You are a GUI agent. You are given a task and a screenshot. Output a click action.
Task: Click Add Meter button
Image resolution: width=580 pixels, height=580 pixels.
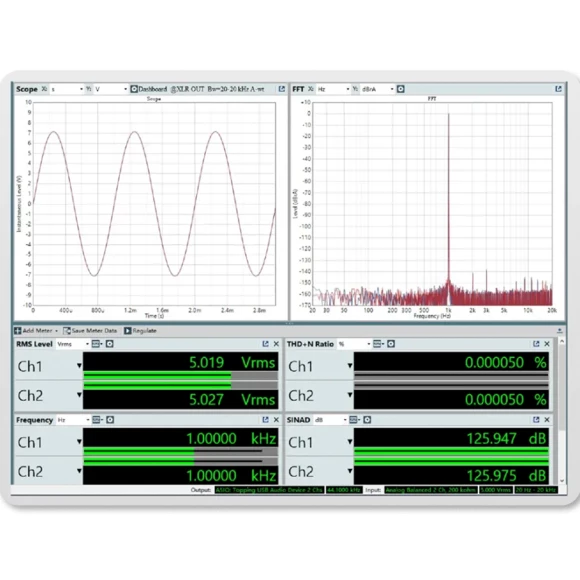coord(36,331)
